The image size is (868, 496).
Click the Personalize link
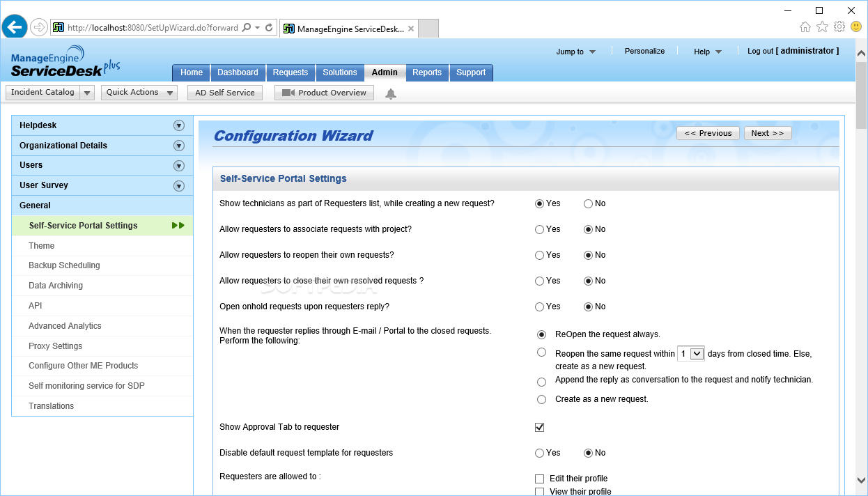[x=644, y=51]
